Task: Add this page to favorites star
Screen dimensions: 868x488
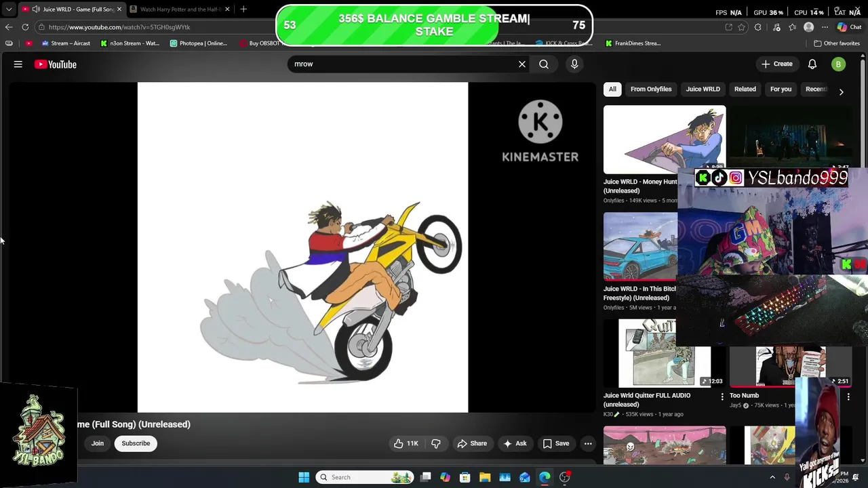Action: pos(741,27)
